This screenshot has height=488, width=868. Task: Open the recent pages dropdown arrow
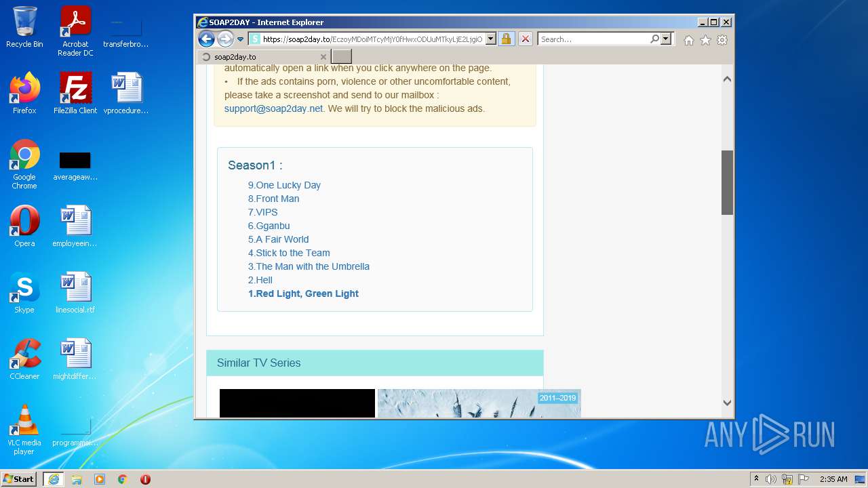pos(240,39)
